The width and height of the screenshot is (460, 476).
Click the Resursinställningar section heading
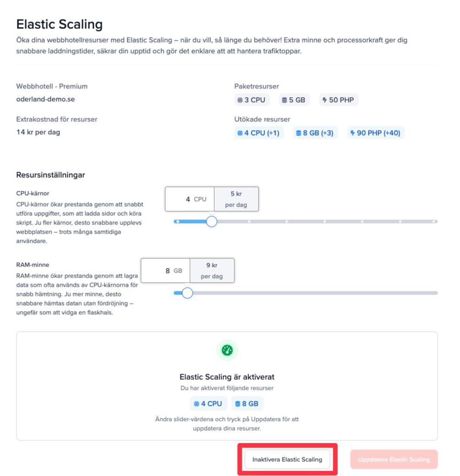[x=50, y=175]
